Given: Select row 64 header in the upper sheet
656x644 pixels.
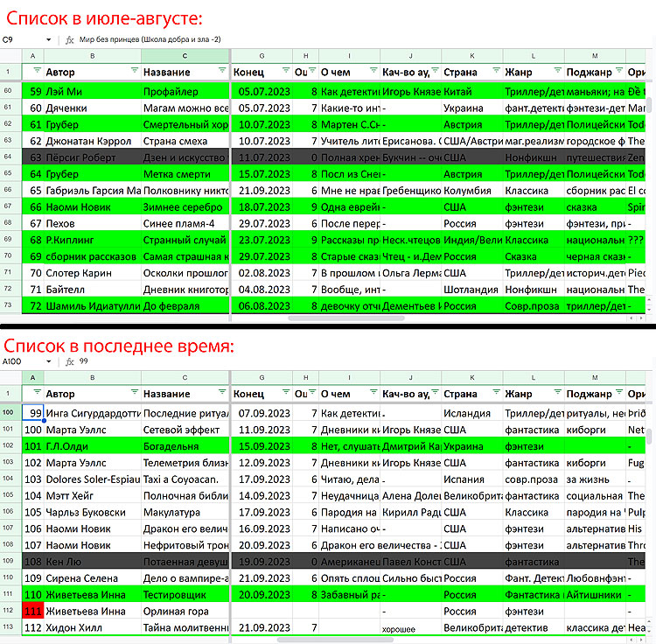Looking at the screenshot, I should coord(9,157).
